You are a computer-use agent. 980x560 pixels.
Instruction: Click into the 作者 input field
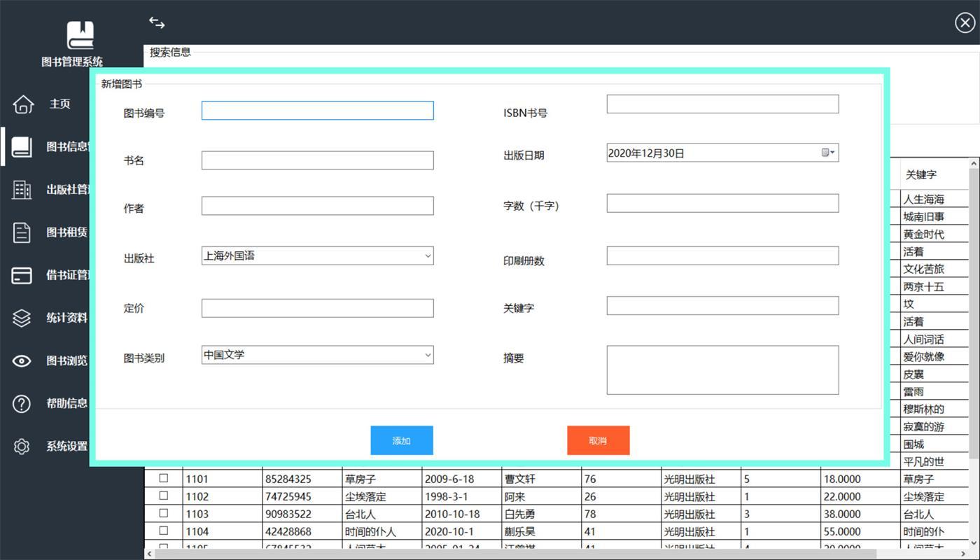click(x=317, y=206)
